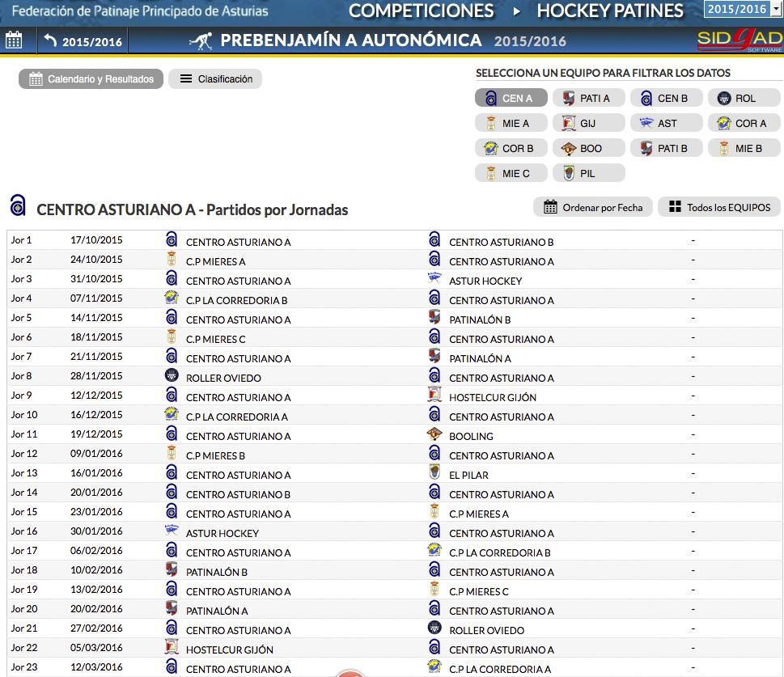Go back to season 2015/2016

pyautogui.click(x=83, y=41)
